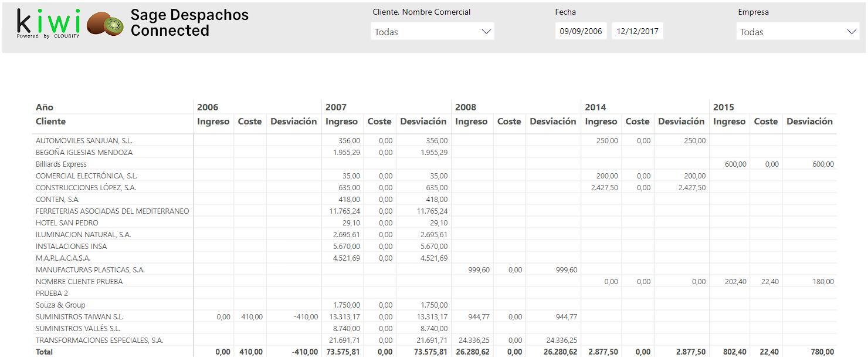Open the Cliente, Nombre Comercial dropdown
The image size is (868, 364).
(433, 32)
